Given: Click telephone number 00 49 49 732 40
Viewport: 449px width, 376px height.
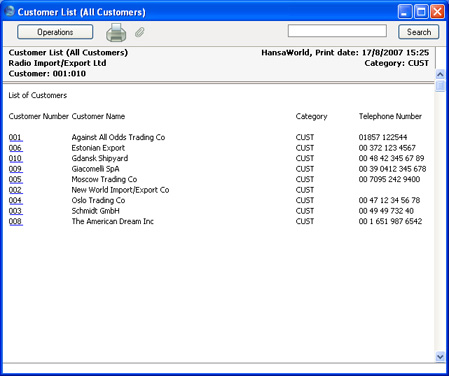Looking at the screenshot, I should (386, 211).
